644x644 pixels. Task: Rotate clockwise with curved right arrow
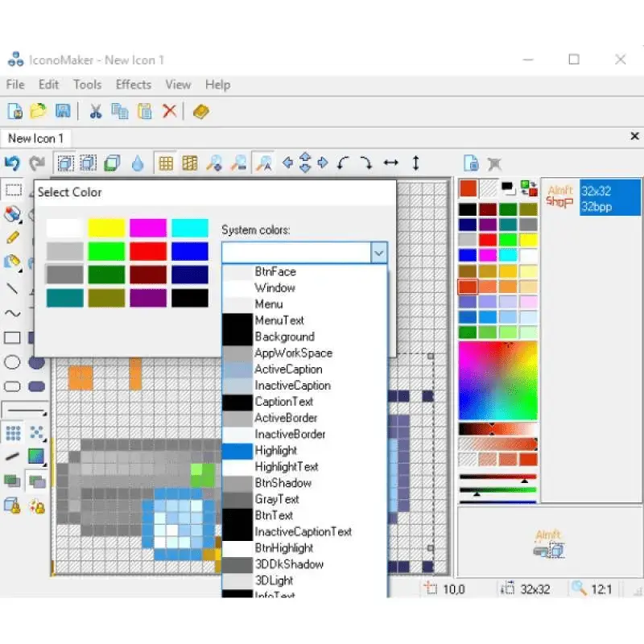click(365, 163)
